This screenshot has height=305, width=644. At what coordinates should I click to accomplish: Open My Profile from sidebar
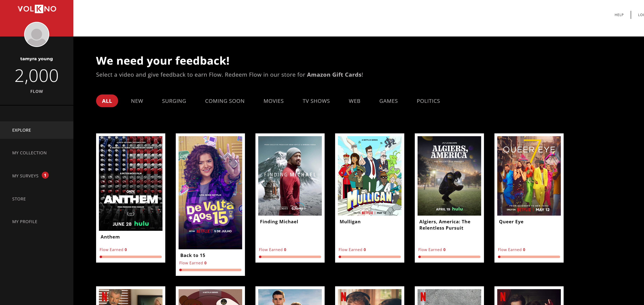pyautogui.click(x=25, y=222)
